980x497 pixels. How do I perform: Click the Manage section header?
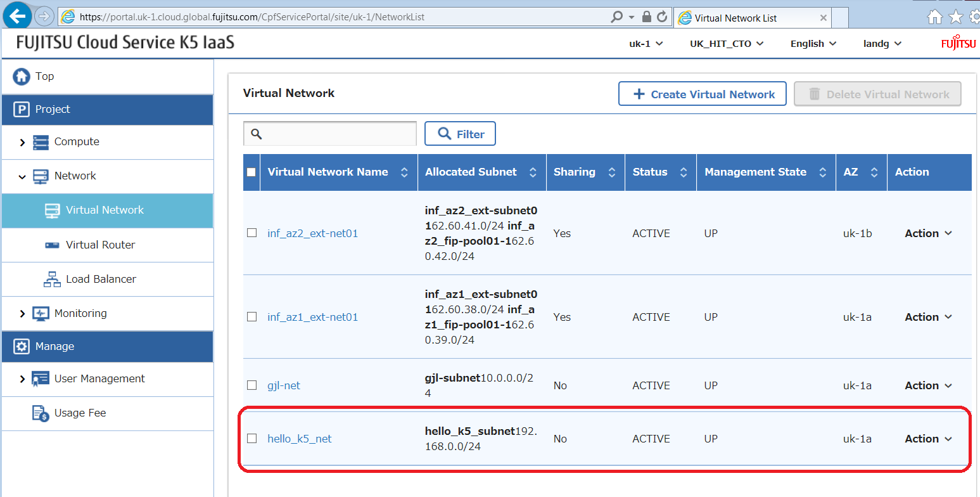coord(107,346)
